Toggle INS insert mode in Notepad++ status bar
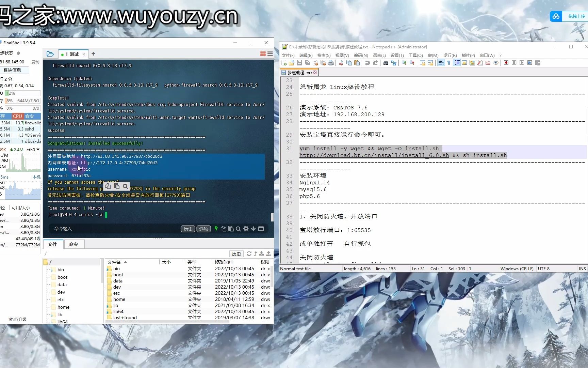Screen dimensions: 588x368 582,269
